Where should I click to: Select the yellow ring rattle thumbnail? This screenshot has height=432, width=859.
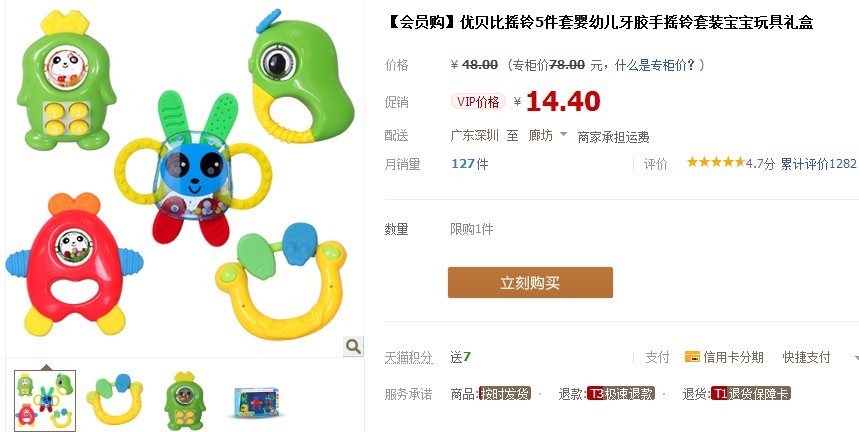(x=115, y=401)
